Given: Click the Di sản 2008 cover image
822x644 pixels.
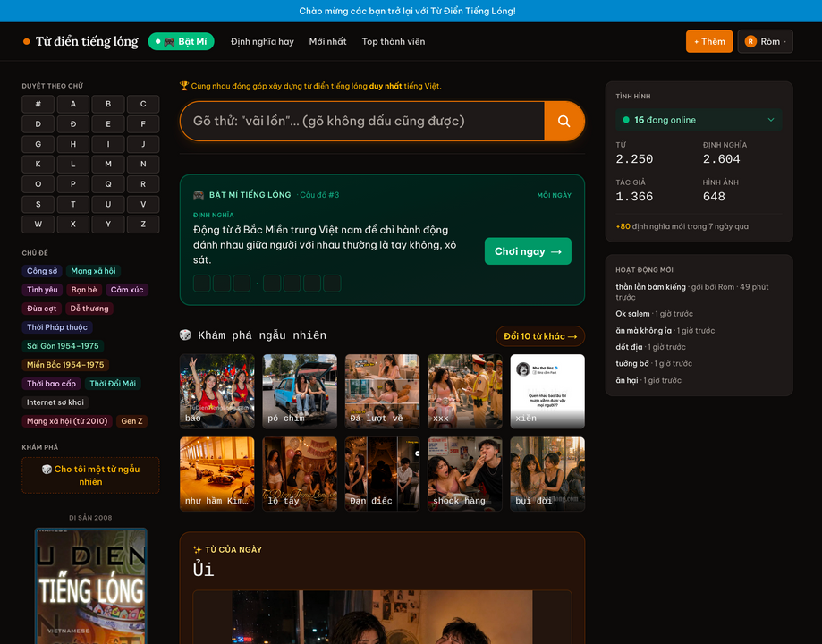Looking at the screenshot, I should coord(90,586).
